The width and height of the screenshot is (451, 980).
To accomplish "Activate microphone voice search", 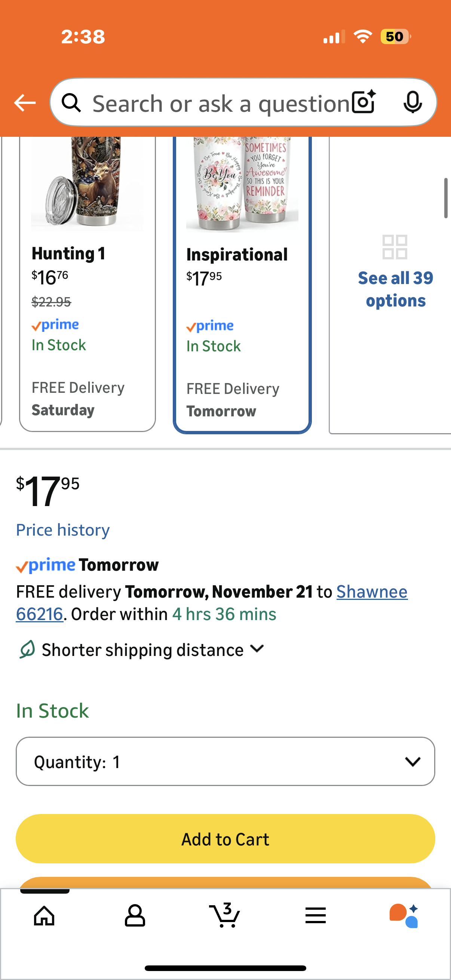I will pyautogui.click(x=412, y=102).
